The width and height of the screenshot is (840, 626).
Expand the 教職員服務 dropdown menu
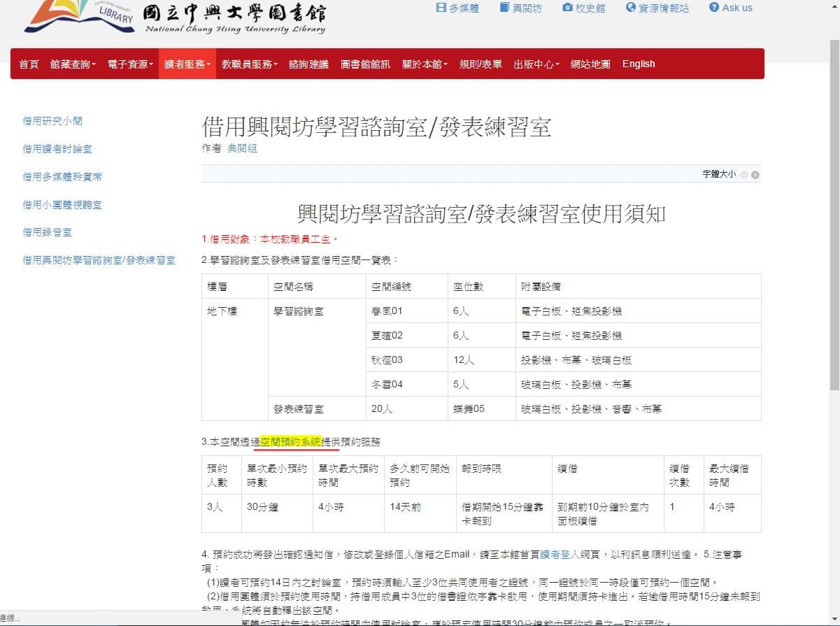click(250, 64)
